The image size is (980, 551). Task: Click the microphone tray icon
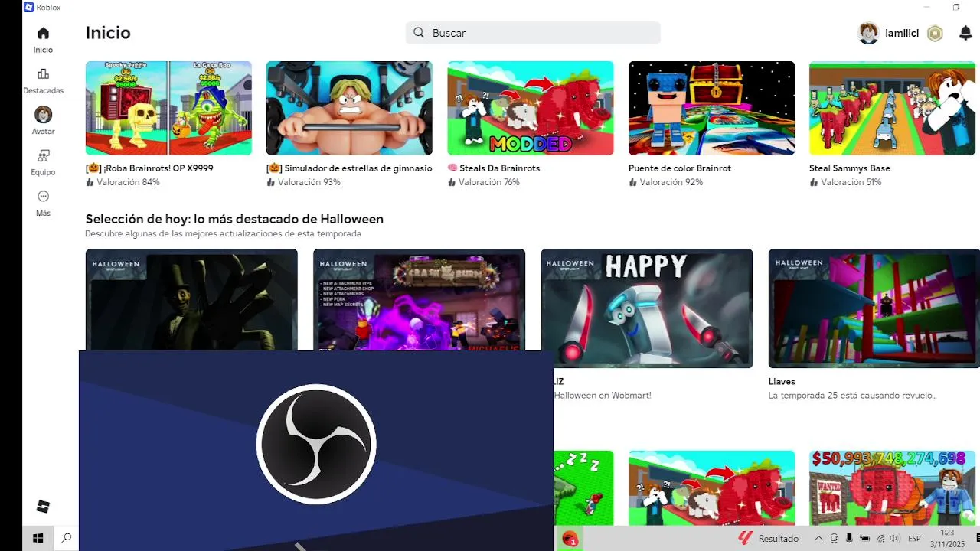coord(849,539)
